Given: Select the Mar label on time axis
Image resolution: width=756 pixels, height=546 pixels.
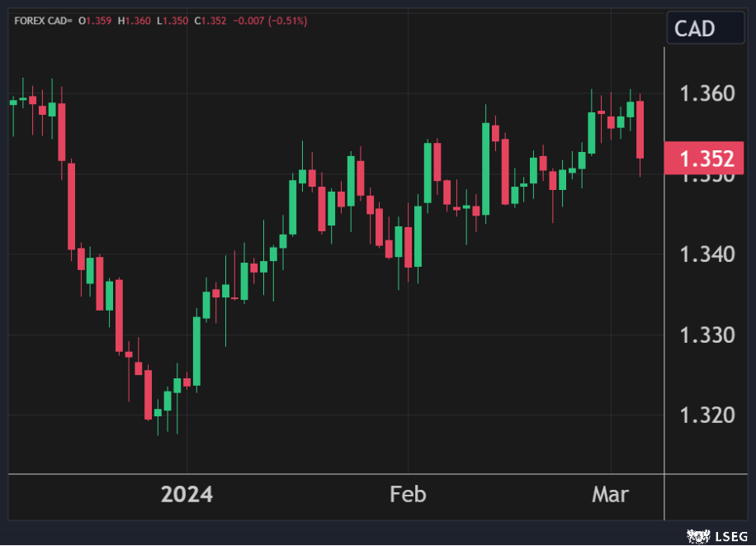Looking at the screenshot, I should [610, 495].
